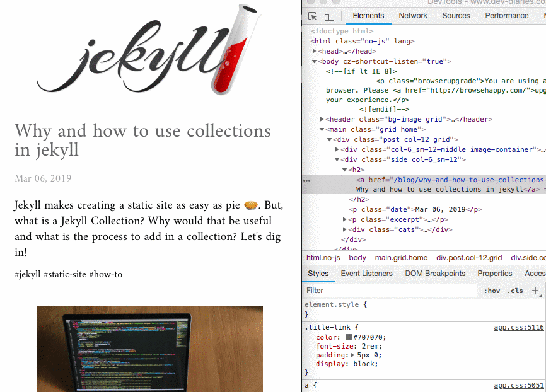Toggle the :hov element state panel
This screenshot has width=546, height=392.
492,291
